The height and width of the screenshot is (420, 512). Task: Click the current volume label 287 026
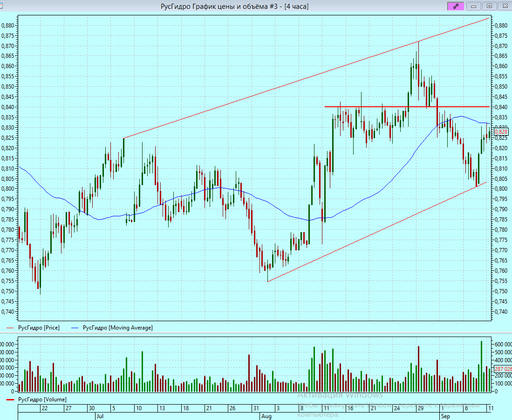tap(503, 369)
